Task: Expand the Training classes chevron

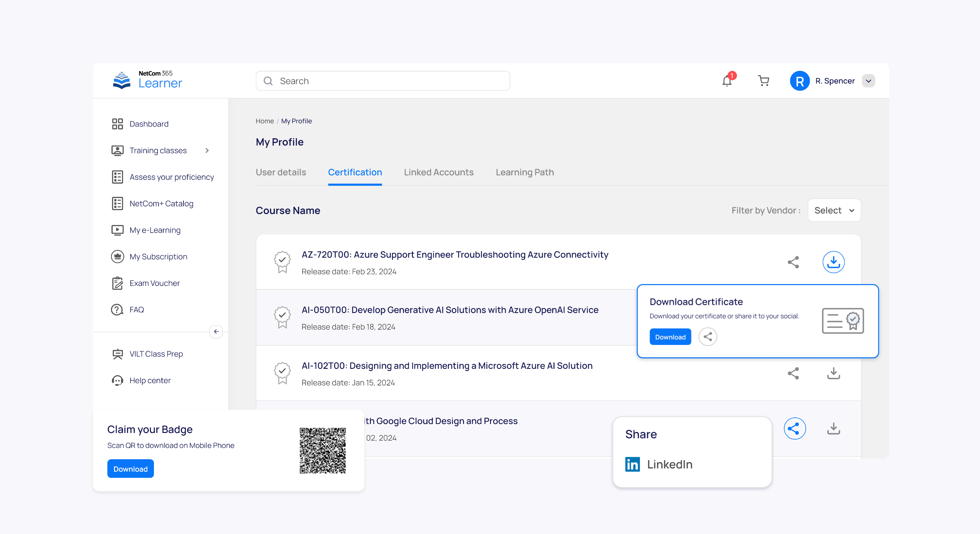Action: [x=207, y=151]
